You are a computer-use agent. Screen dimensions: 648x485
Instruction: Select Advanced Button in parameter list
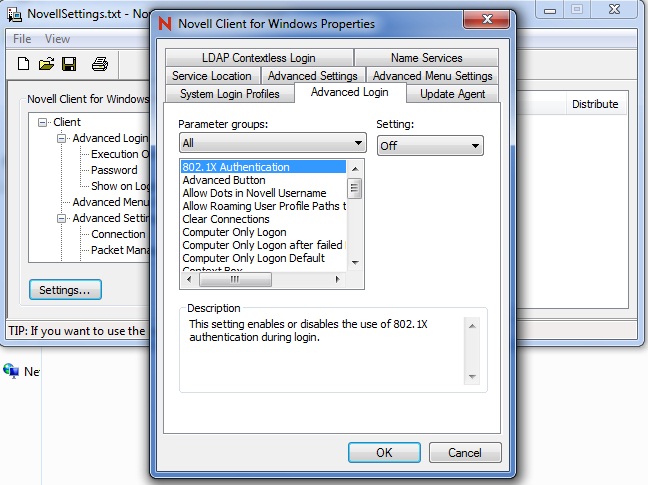tap(263, 180)
